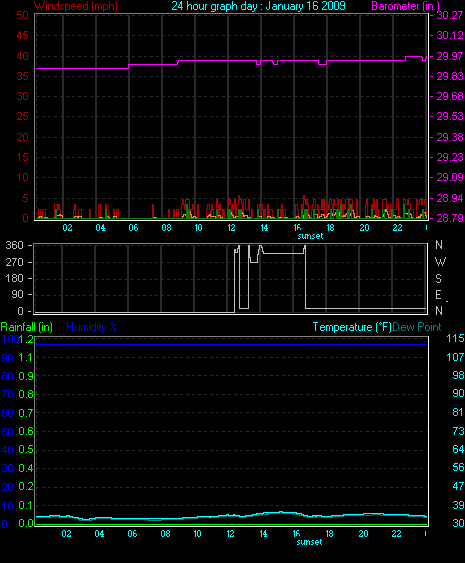465x563 pixels.
Task: Click the magenta barometer line
Action: 232,61
